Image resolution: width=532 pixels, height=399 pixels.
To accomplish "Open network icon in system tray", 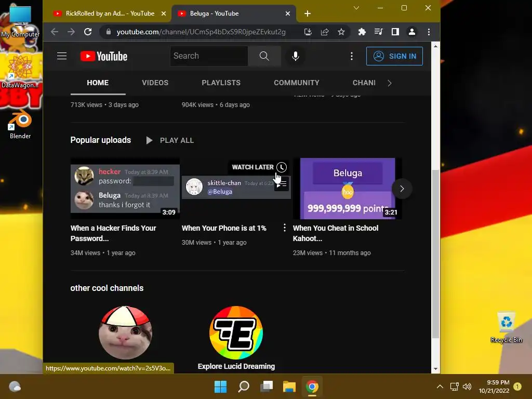I will tap(454, 387).
